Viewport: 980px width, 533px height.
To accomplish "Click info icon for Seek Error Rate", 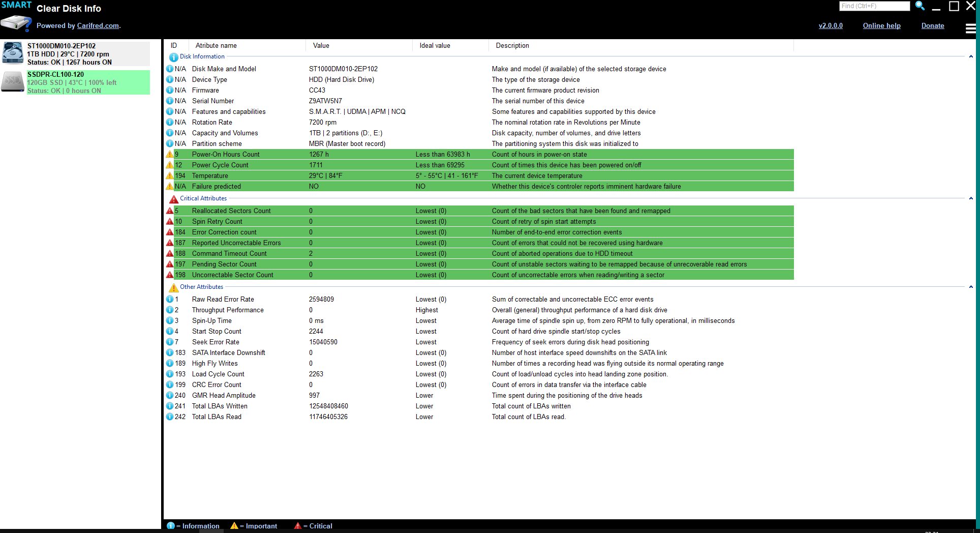I will [170, 342].
